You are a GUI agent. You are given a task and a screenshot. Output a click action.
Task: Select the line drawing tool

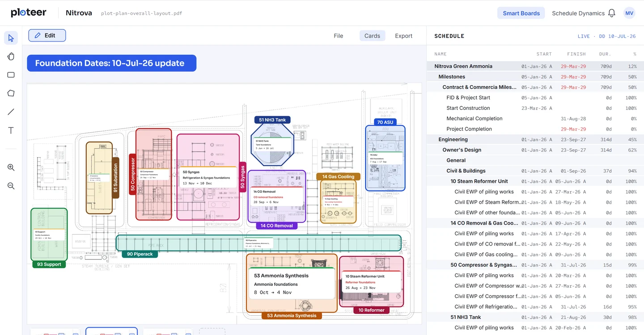pos(11,112)
